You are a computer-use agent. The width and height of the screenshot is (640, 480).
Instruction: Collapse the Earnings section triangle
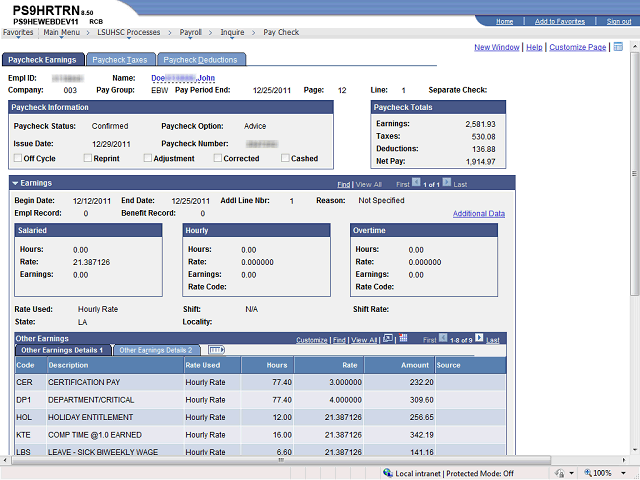(x=16, y=183)
